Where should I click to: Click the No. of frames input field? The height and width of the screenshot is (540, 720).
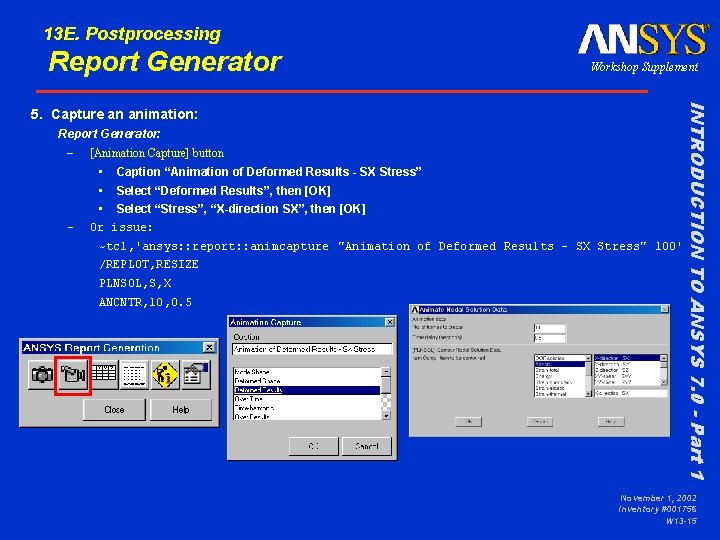click(x=550, y=328)
